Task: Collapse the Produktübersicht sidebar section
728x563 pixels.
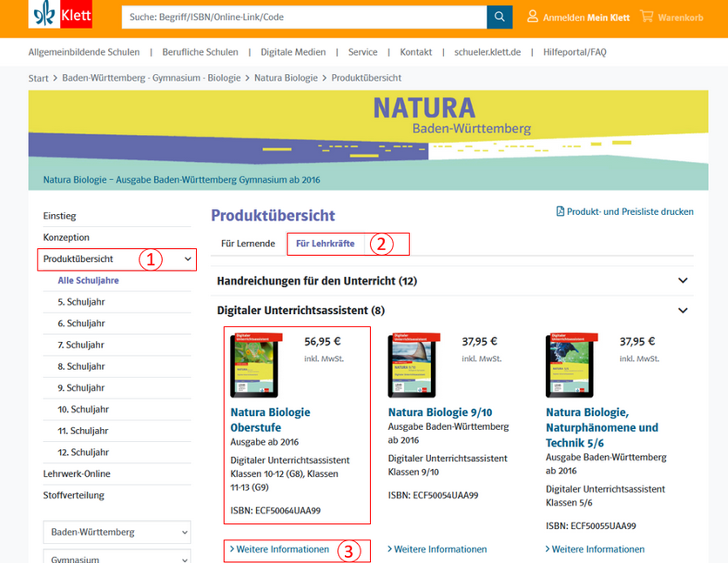Action: pos(187,259)
